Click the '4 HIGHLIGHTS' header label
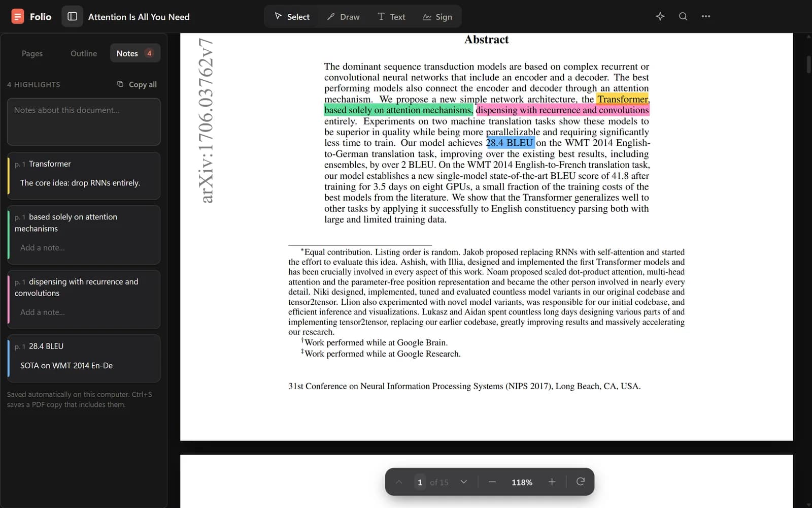This screenshot has height=508, width=812. click(x=33, y=84)
